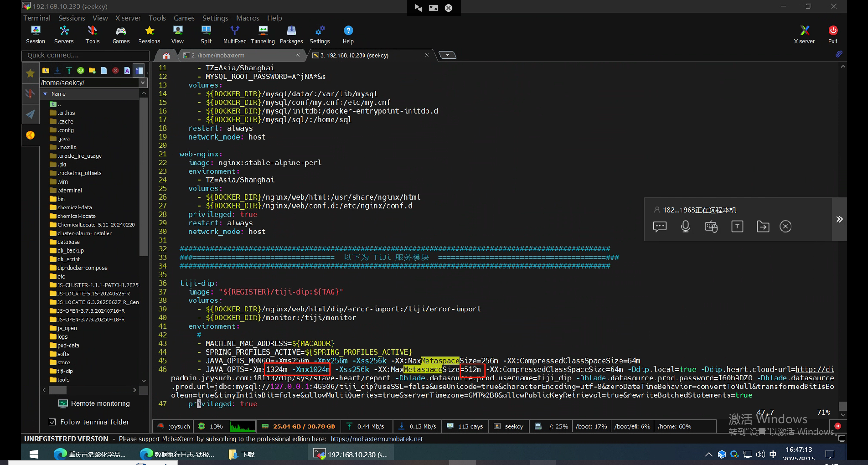Toggle Follow terminal folder checkbox
This screenshot has width=868, height=465.
click(x=53, y=422)
